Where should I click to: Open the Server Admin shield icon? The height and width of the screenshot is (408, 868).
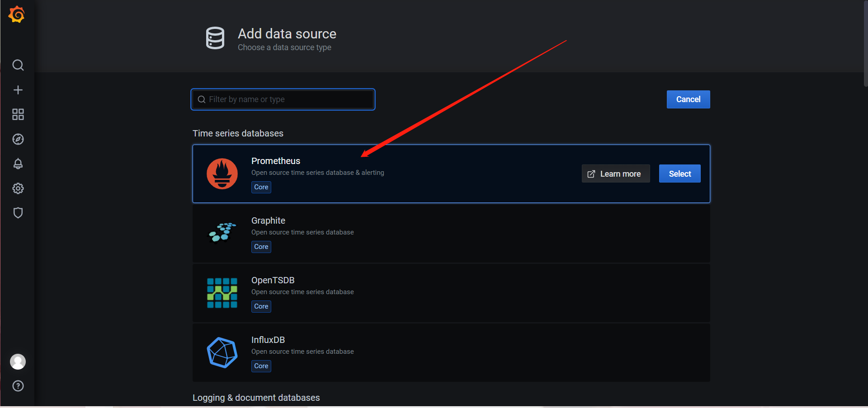18,213
